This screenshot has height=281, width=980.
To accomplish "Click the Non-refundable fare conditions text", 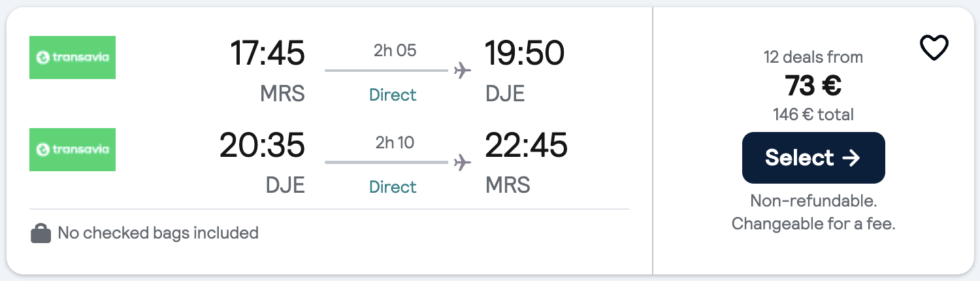I will click(813, 201).
